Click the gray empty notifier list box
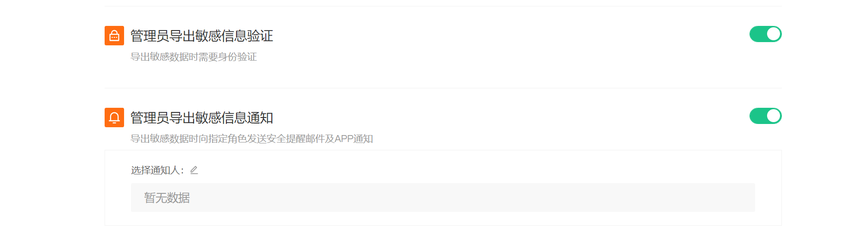 point(443,198)
